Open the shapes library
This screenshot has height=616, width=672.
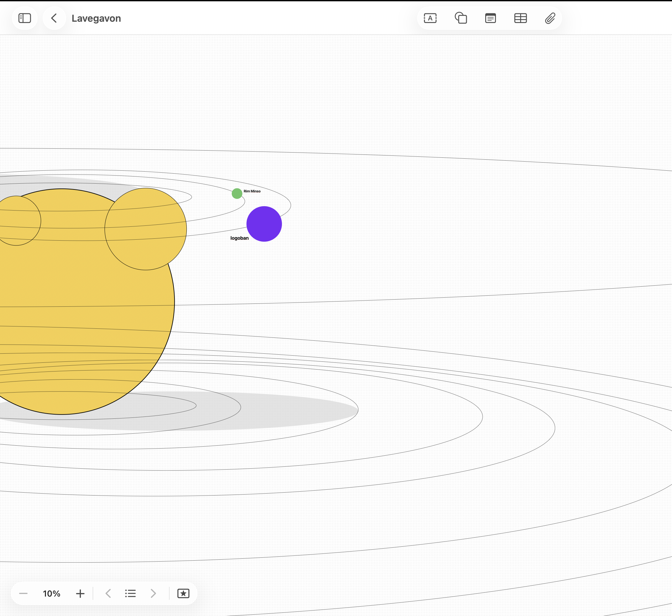pyautogui.click(x=461, y=18)
